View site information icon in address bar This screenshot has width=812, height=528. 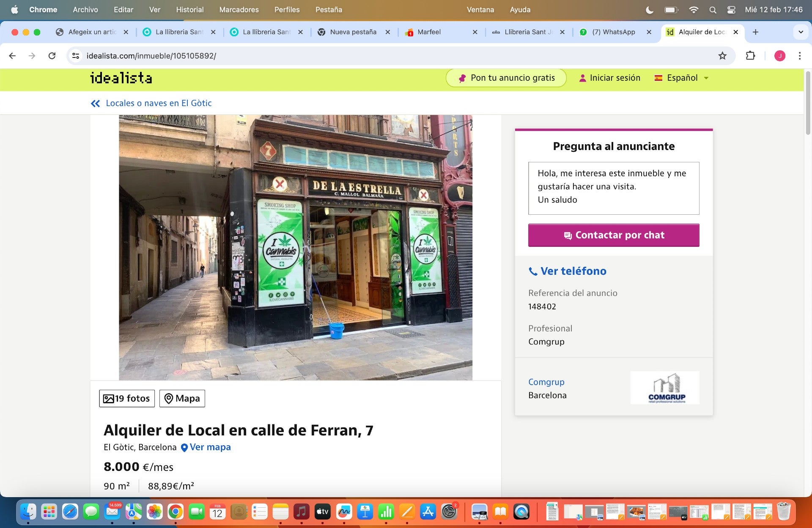pos(76,56)
